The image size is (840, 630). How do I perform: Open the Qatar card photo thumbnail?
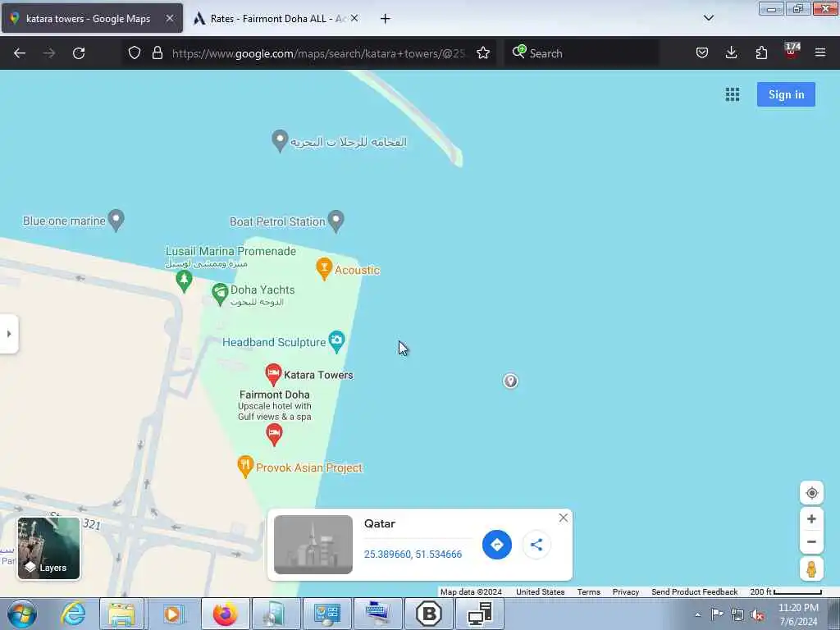click(313, 545)
